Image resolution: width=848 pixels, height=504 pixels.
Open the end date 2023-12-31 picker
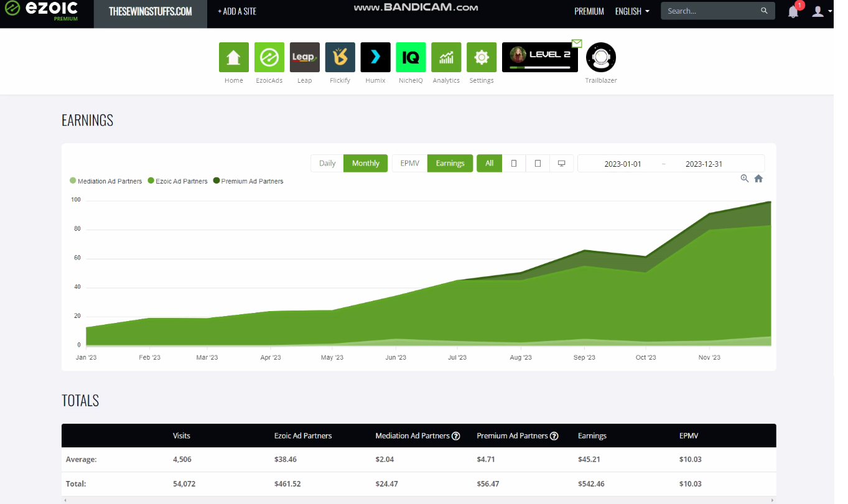tap(704, 164)
